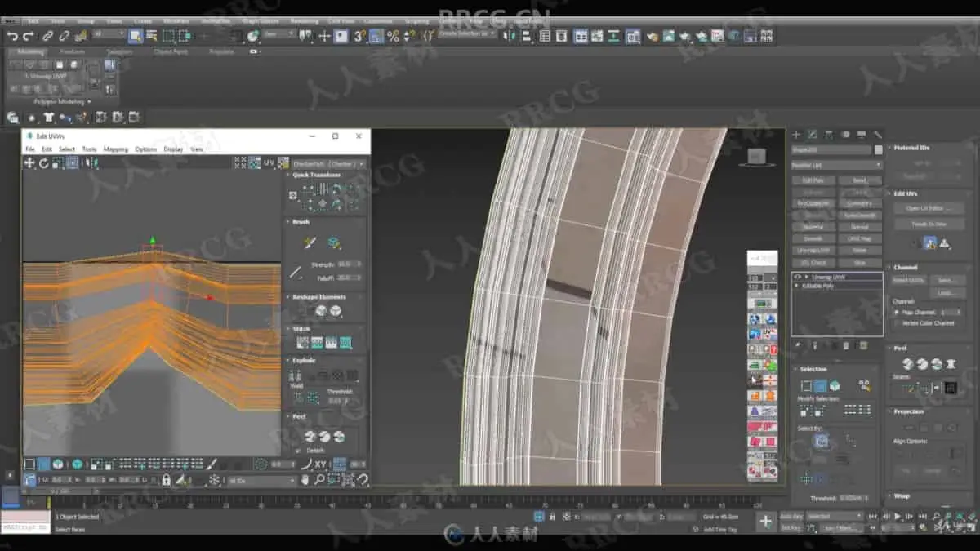Screen dimensions: 980x551
Task: Open Mapping menu in Edit UVWs window
Action: pyautogui.click(x=115, y=149)
